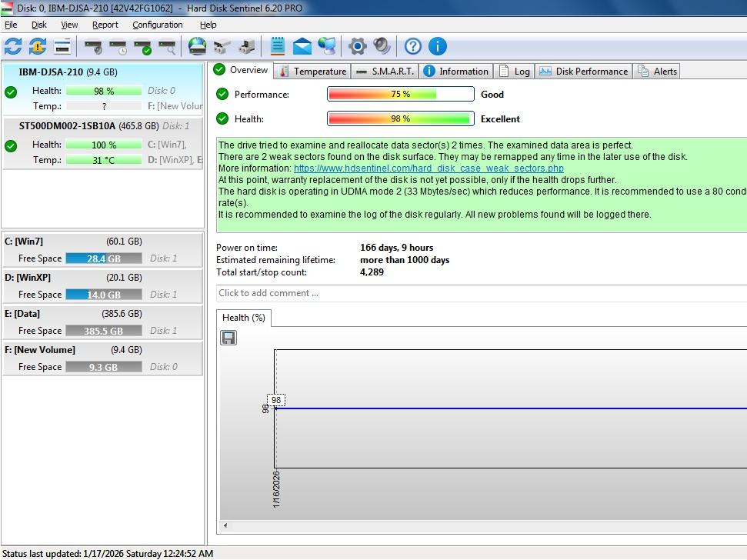Open the Configuration menu
Screen dimensions: 747x560
[157, 25]
